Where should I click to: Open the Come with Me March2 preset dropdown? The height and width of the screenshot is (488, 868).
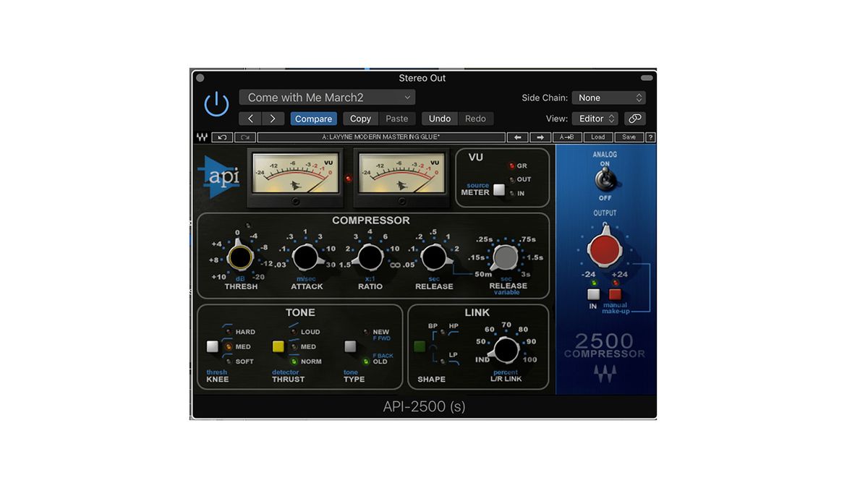pyautogui.click(x=328, y=98)
